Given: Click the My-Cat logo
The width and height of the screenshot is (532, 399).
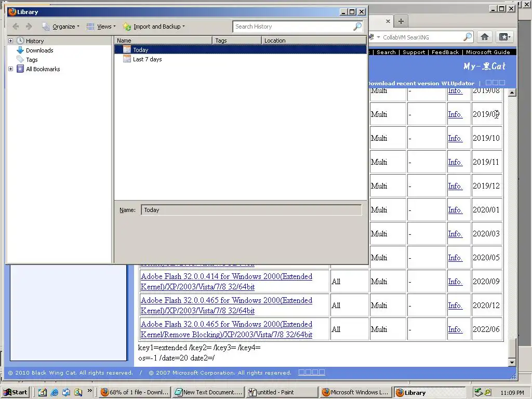Looking at the screenshot, I should click(485, 66).
